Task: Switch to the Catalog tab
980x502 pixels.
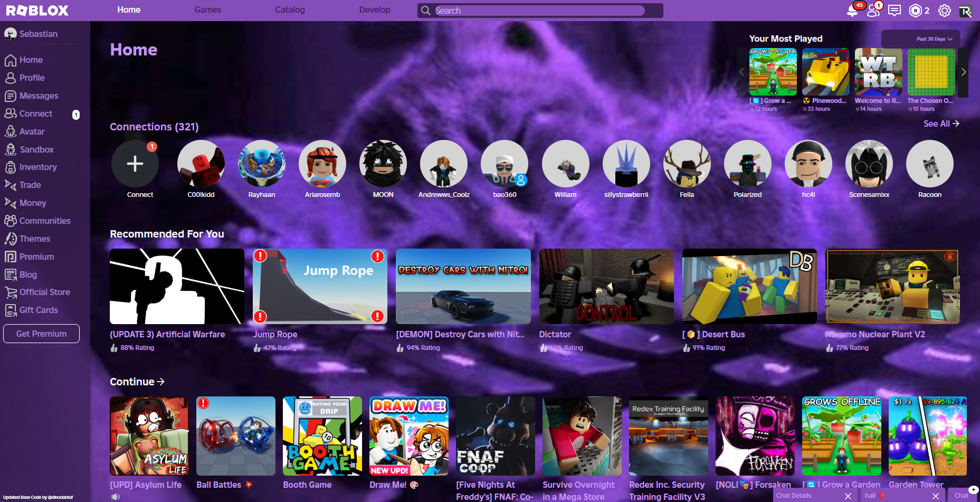Action: point(290,10)
